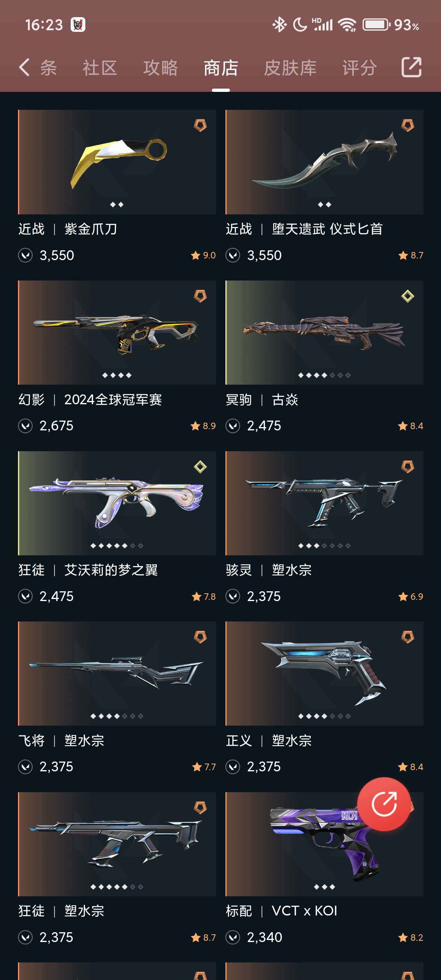441x980 pixels.
Task: Tap the star rating 6.9 for 骇灵 塑水宗
Action: [x=411, y=597]
